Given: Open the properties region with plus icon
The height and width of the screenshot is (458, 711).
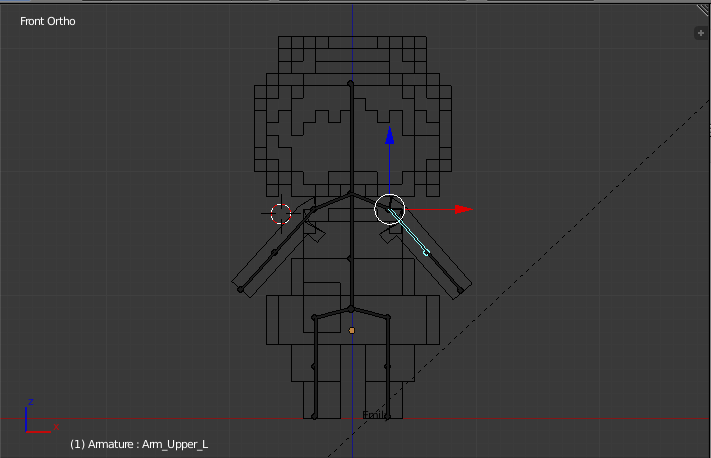Looking at the screenshot, I should click(701, 33).
